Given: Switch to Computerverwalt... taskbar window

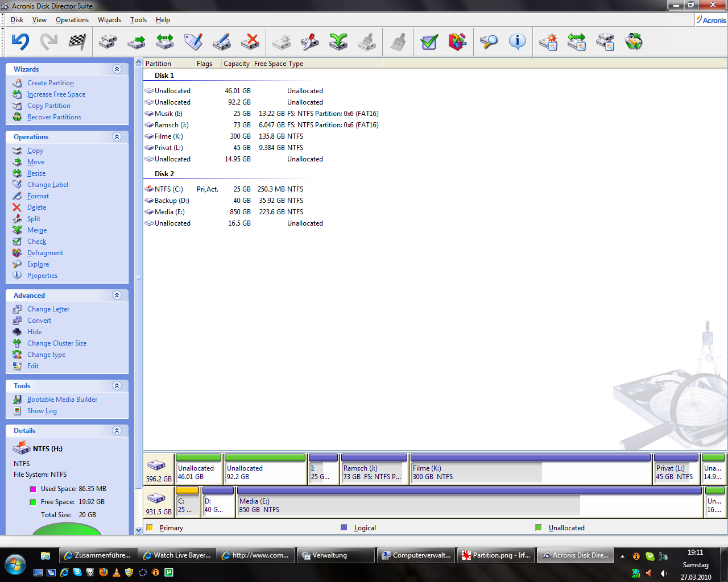Looking at the screenshot, I should [416, 555].
